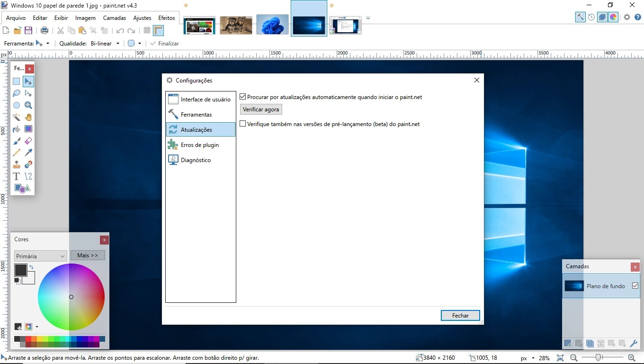The height and width of the screenshot is (364, 644).
Task: Click the Verificar agora button
Action: point(260,109)
